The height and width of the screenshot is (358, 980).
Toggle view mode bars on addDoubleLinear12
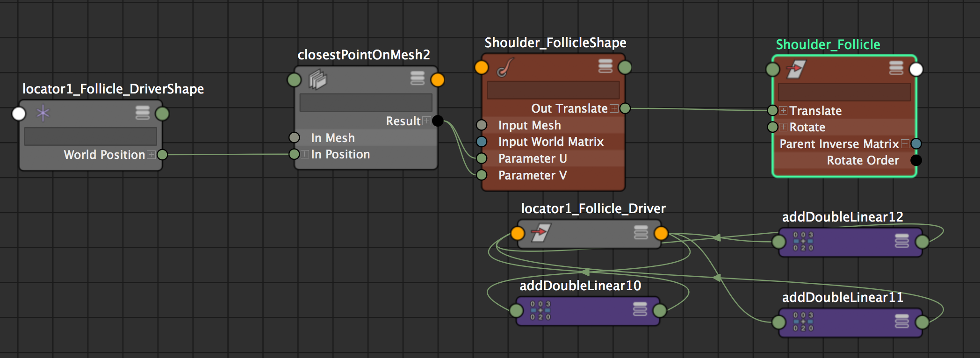coord(902,241)
